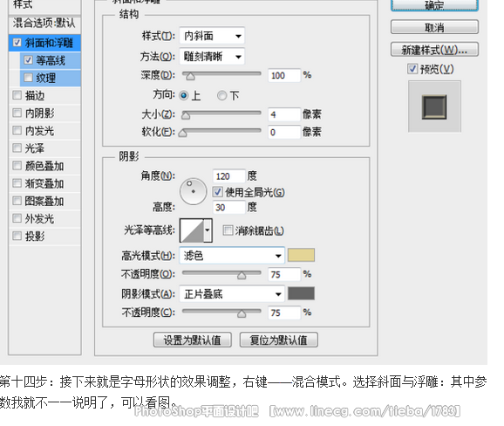Click the style preview thumbnail square
The height and width of the screenshot is (426, 504).
434,106
